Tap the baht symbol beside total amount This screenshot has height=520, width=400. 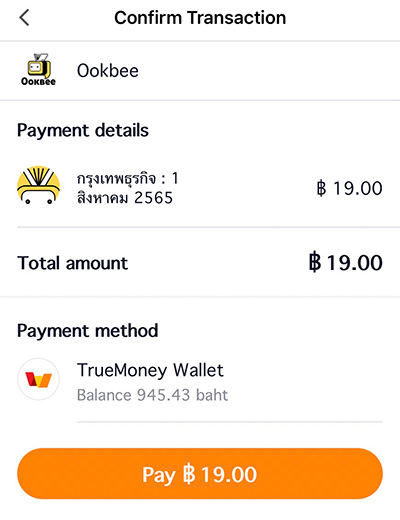(x=315, y=262)
